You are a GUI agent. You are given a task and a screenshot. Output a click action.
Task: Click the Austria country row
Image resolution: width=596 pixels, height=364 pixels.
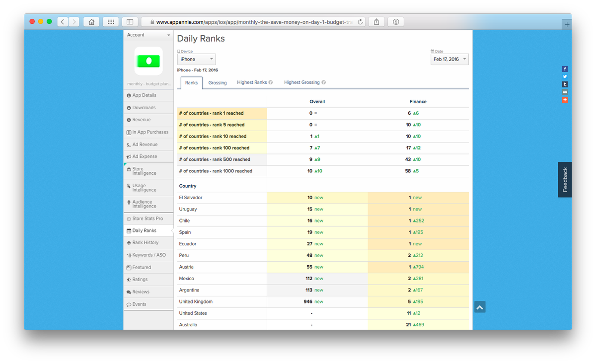click(323, 267)
